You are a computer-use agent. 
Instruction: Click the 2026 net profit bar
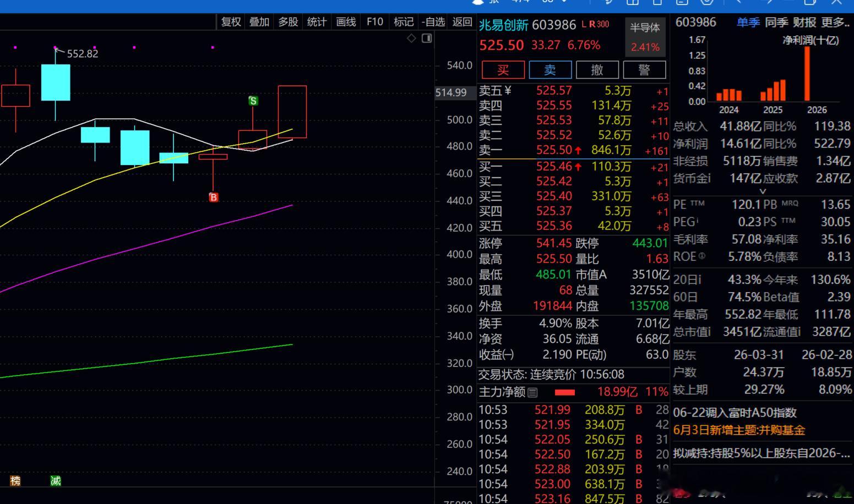pos(807,74)
